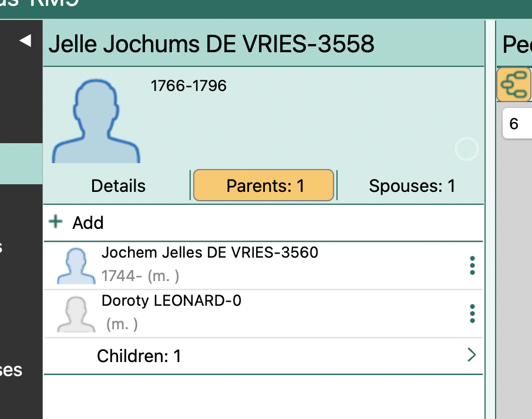Click the pedigree tree view icon
Screen dimensions: 532x419
[513, 85]
